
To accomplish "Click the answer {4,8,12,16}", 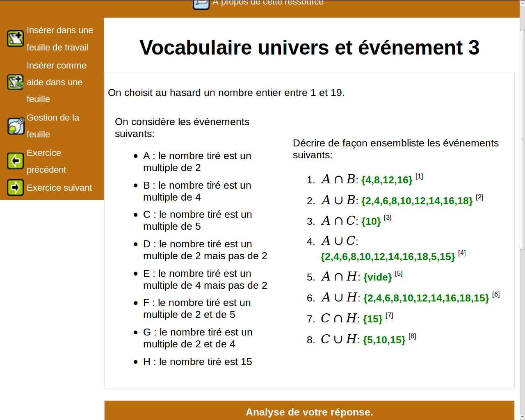I will [387, 180].
